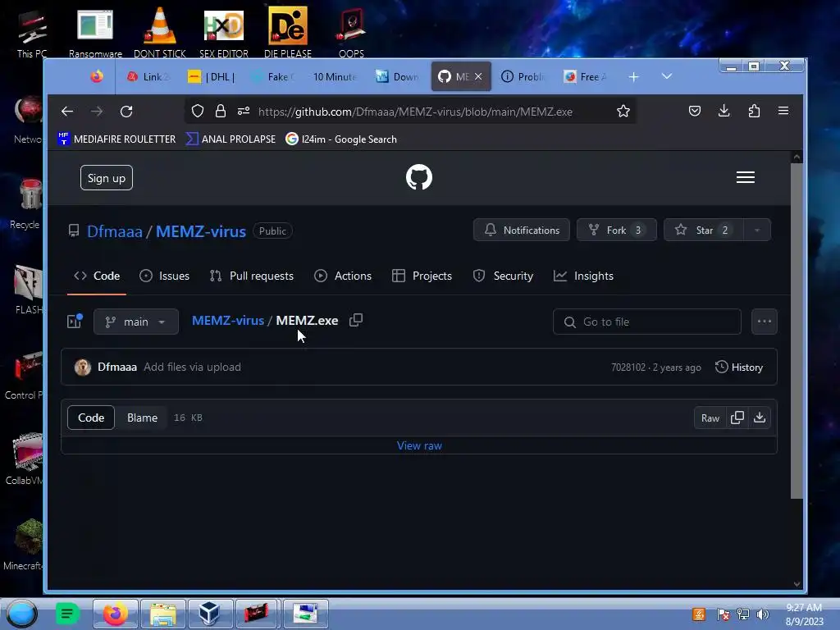Open l24im Google Search bookmark
Viewport: 840px width, 630px height.
point(341,139)
